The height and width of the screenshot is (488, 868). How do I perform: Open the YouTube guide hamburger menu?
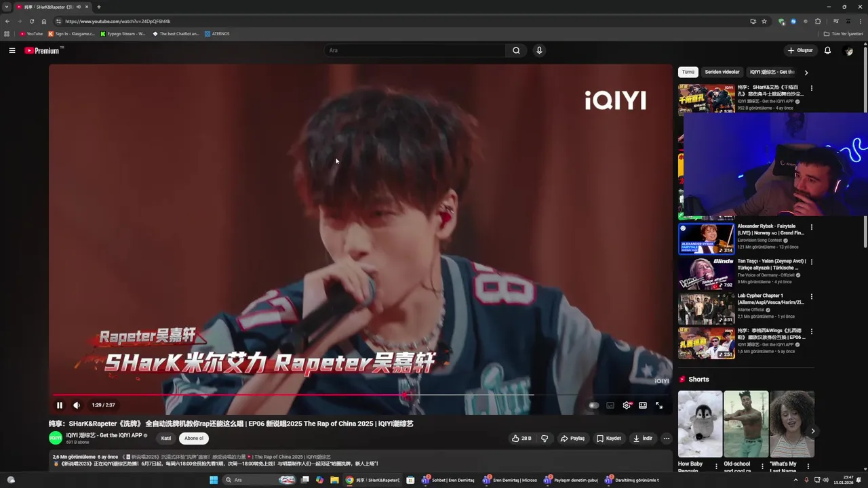click(12, 50)
